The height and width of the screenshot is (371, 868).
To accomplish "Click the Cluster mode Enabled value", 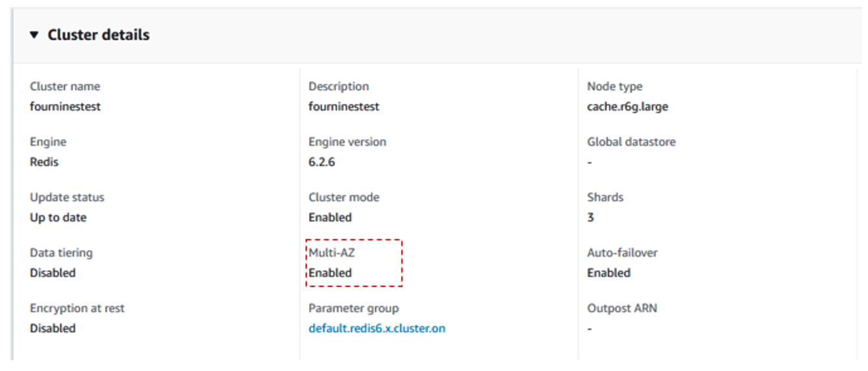I will [x=330, y=217].
